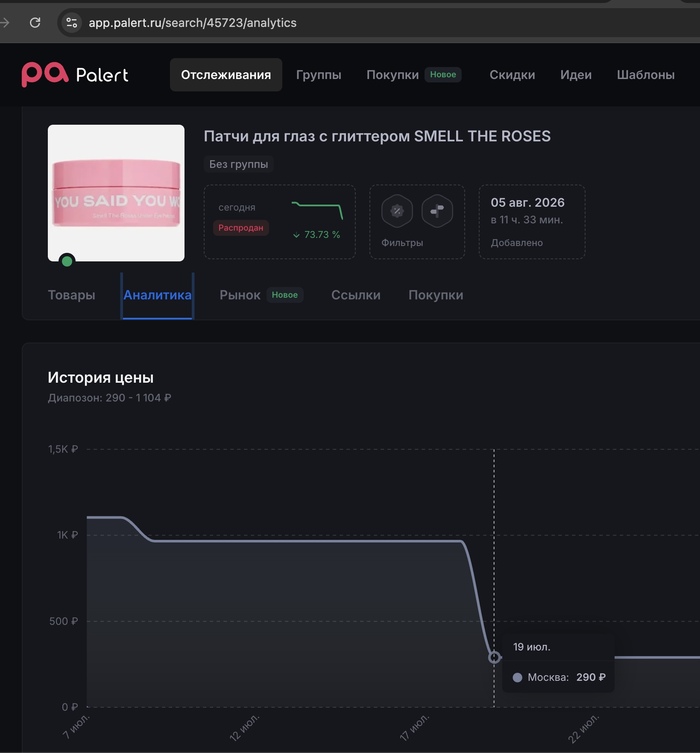Screen dimensions: 700x753
Task: Click the История цены heading
Action: (x=100, y=377)
